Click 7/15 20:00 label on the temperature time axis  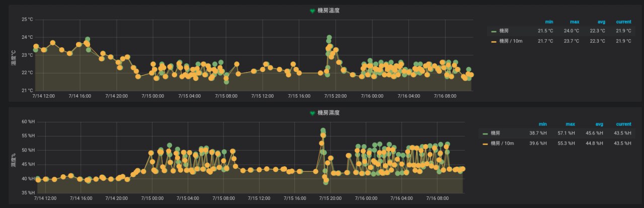335,96
